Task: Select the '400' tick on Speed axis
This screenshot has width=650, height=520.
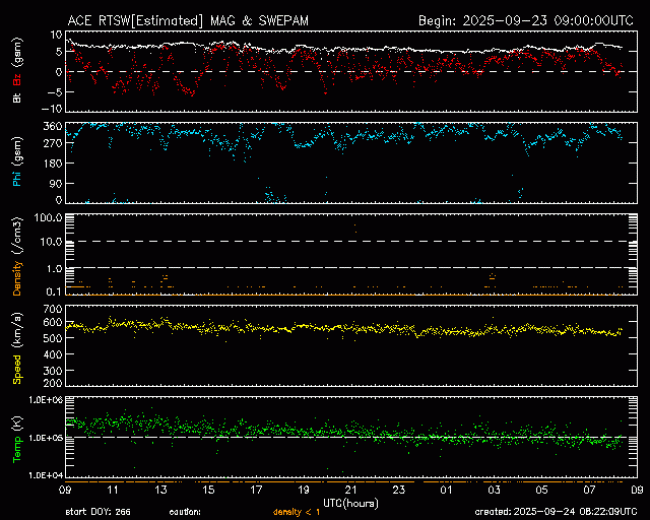Action: (53, 355)
